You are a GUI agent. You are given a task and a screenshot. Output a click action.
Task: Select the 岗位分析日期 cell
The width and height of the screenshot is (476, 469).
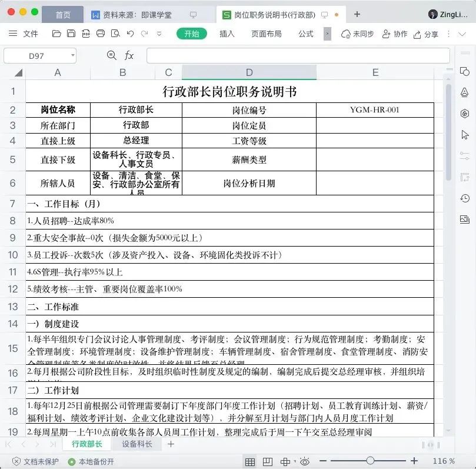pyautogui.click(x=249, y=183)
